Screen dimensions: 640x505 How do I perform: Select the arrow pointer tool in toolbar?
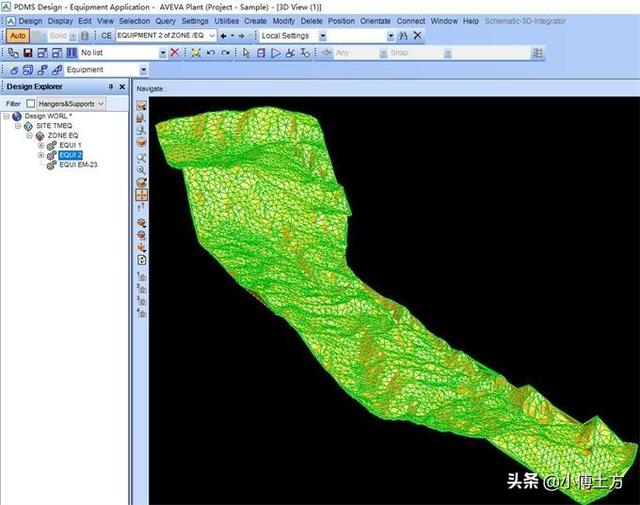tap(247, 53)
